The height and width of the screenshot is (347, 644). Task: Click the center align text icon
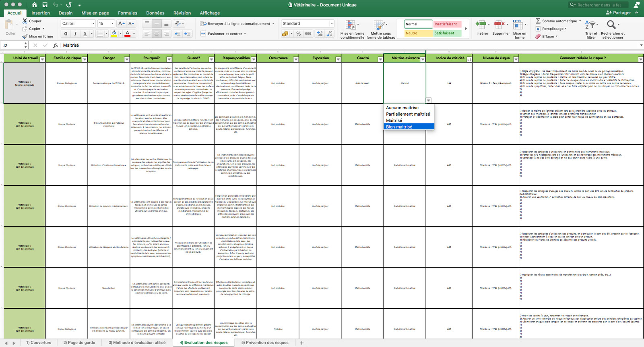coord(157,34)
